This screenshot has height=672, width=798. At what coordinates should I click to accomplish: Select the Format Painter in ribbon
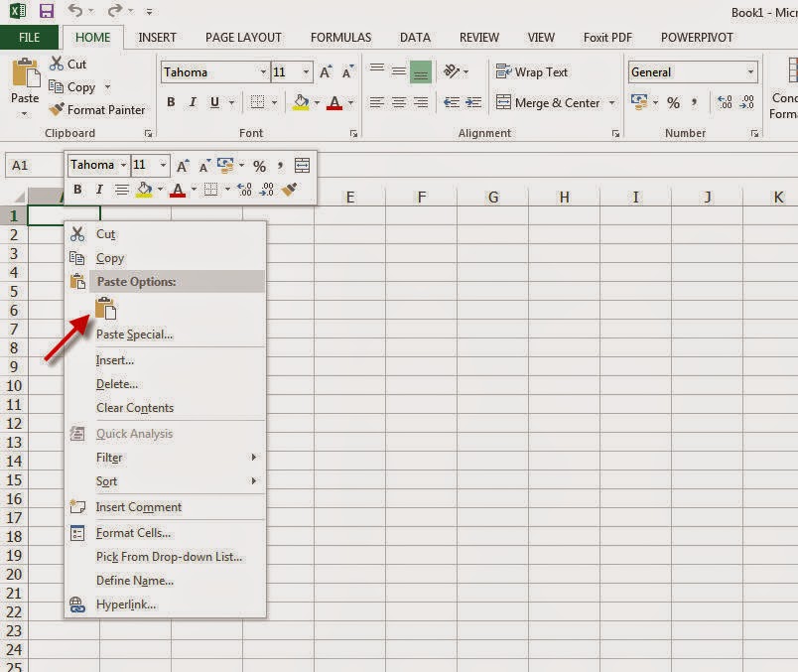96,109
